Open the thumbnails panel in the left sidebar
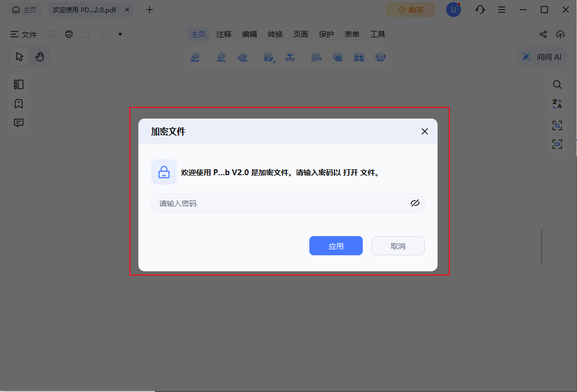This screenshot has height=392, width=577. coord(19,84)
